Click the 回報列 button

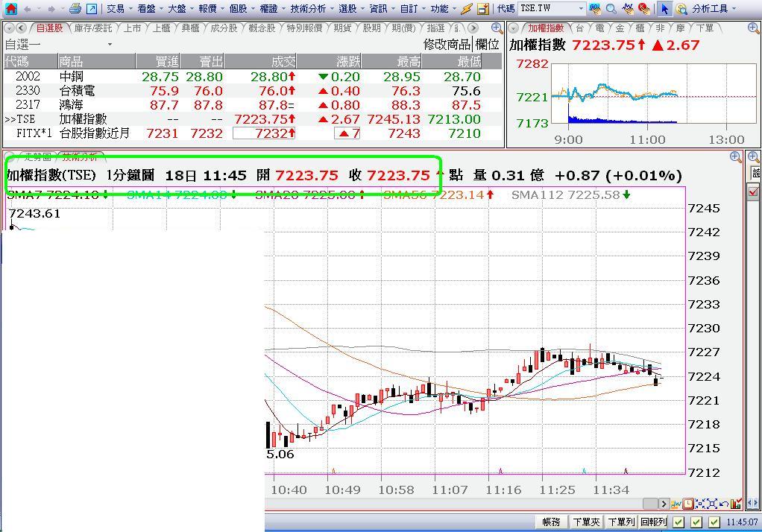pyautogui.click(x=654, y=522)
